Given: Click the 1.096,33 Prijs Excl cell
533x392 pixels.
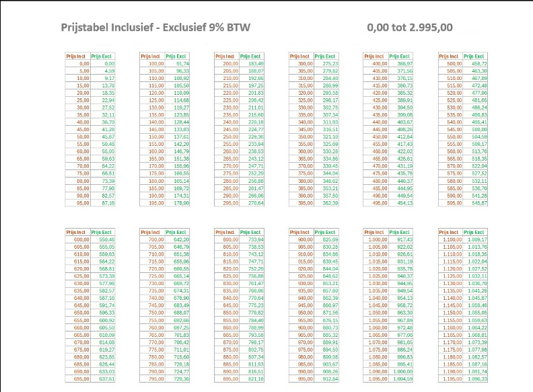Looking at the screenshot, I should point(474,379).
